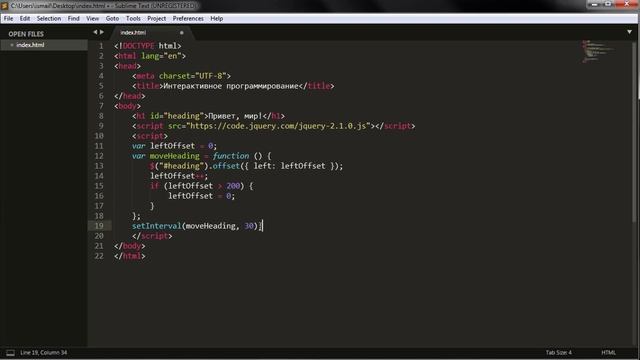Click the leftOffset++ statement
Viewport: 640px width, 360px height.
[x=179, y=176]
